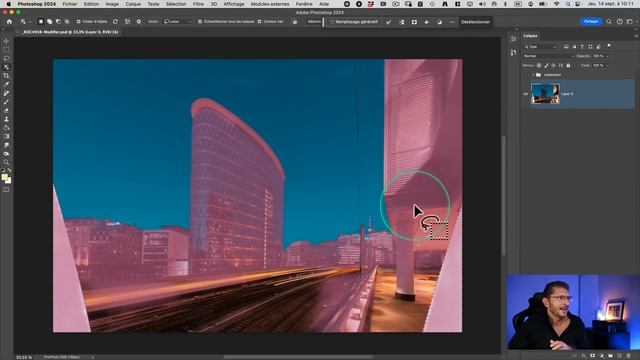640x360 pixels.
Task: Open the Calque menu
Action: 133,4
